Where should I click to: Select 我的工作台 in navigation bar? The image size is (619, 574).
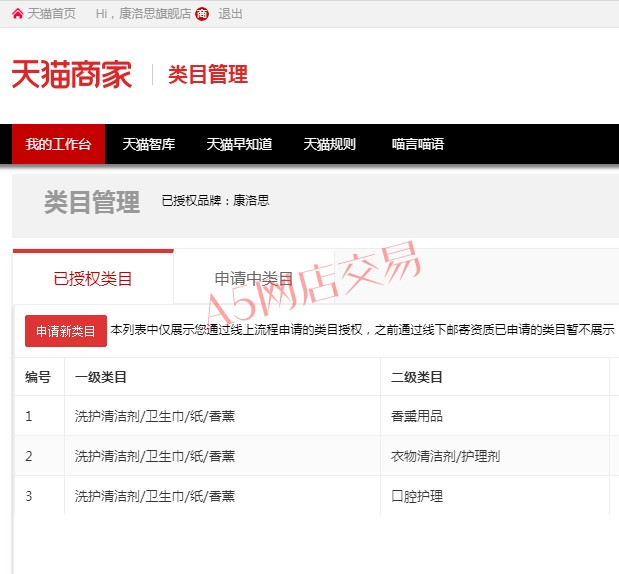pos(58,144)
